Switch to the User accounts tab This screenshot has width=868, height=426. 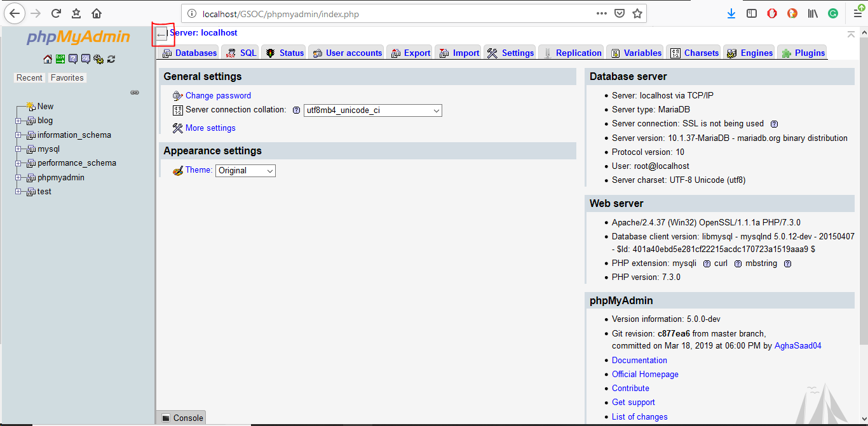tap(346, 53)
